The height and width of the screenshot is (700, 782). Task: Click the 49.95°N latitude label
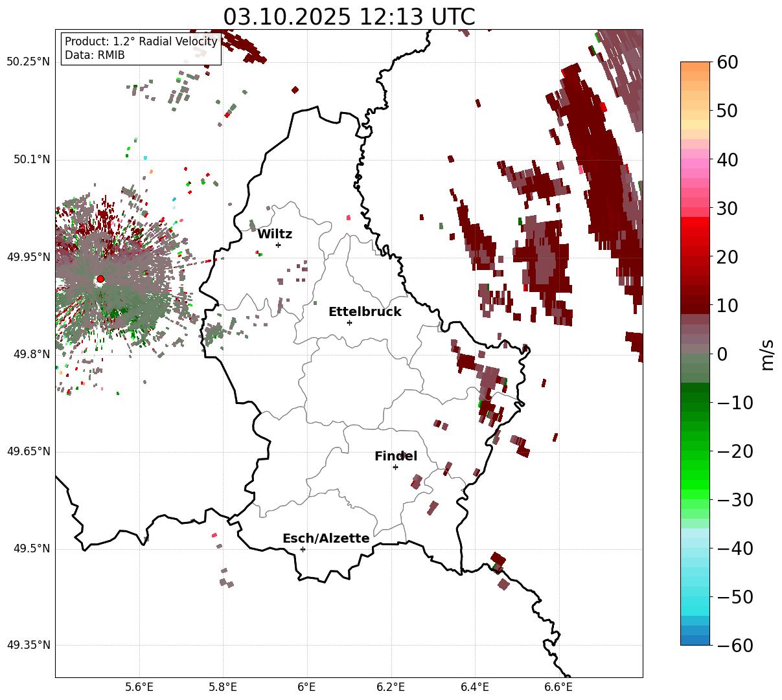click(29, 257)
